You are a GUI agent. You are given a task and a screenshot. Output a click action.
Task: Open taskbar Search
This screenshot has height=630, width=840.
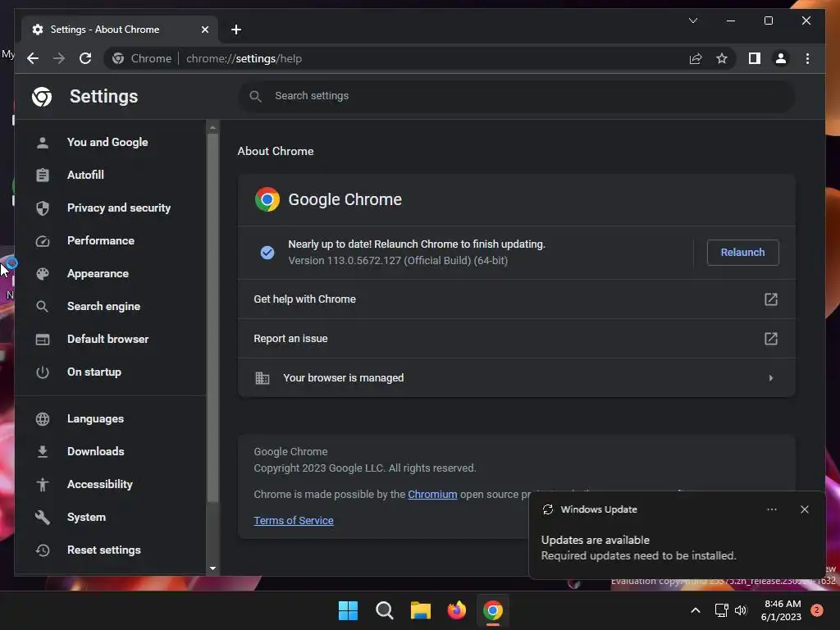coord(384,610)
